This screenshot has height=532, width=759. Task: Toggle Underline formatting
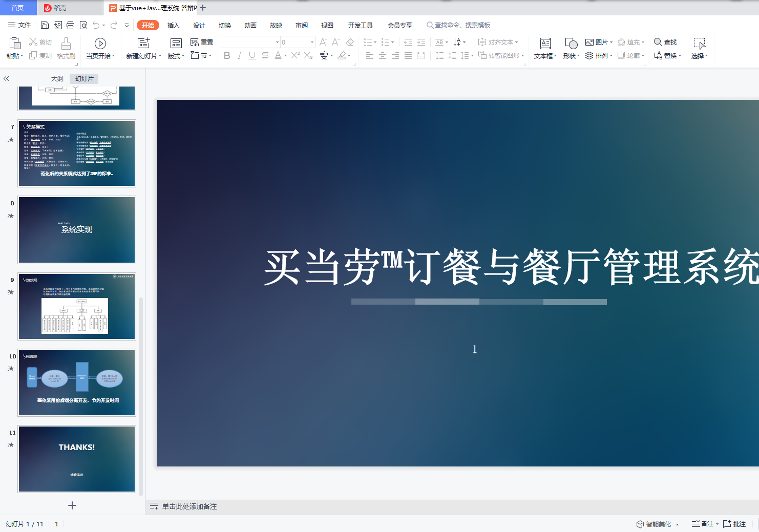252,55
